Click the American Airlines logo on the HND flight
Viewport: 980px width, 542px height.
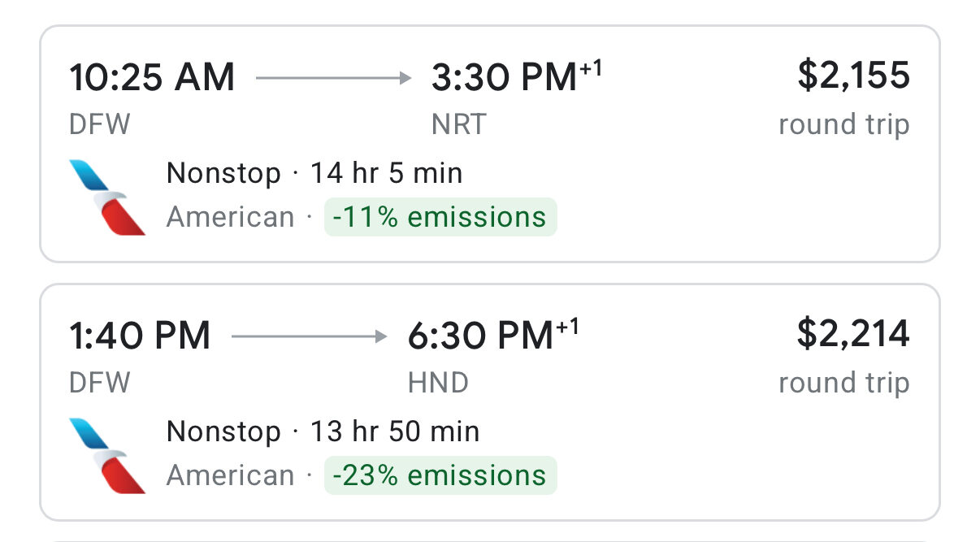pyautogui.click(x=107, y=455)
